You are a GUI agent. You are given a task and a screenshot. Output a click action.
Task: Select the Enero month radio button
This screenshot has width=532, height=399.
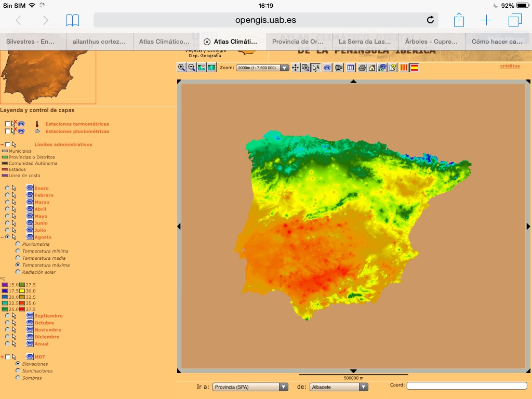(x=7, y=188)
